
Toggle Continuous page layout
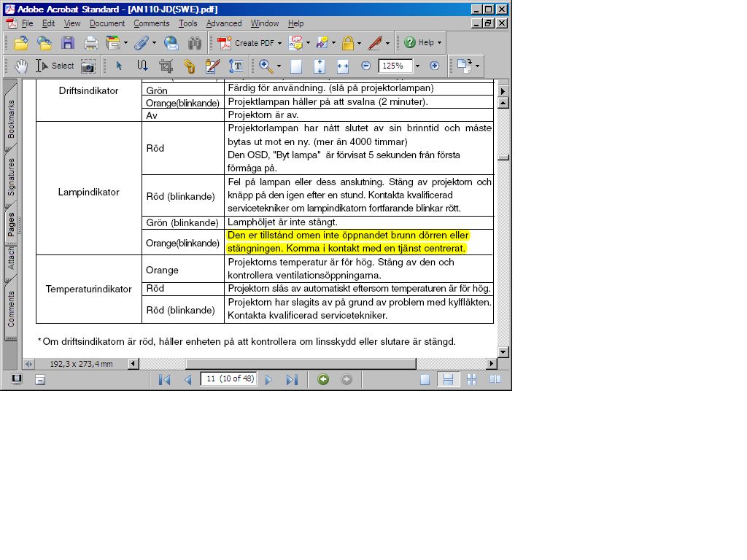[448, 379]
